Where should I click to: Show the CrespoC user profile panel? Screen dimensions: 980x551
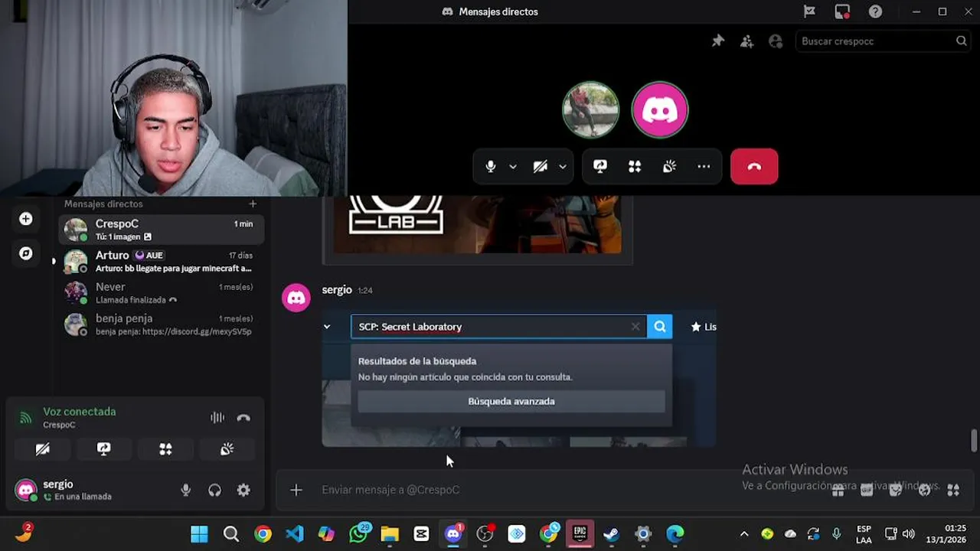click(x=776, y=41)
